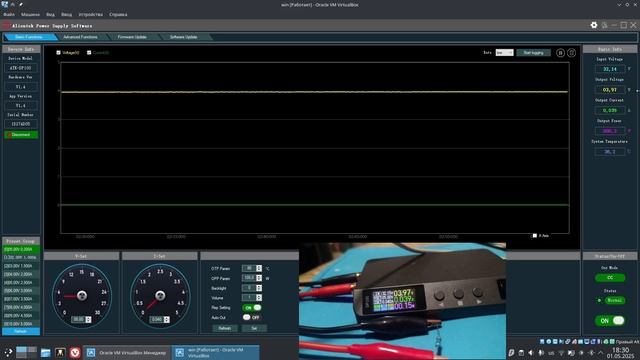This screenshot has height=360, width=640.
Task: Open the Вид menu in VirtualBox
Action: pos(50,14)
